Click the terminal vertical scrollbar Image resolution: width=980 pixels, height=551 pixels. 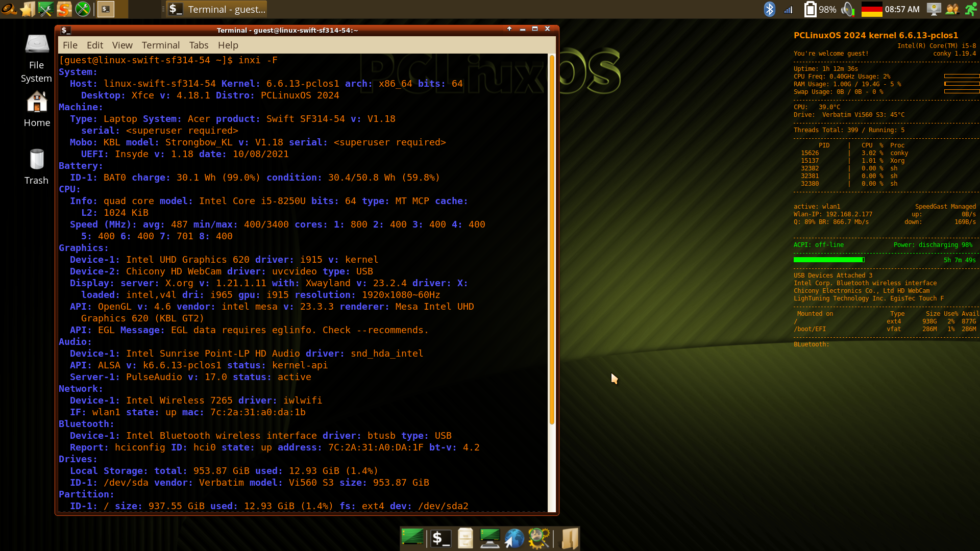[x=551, y=240]
